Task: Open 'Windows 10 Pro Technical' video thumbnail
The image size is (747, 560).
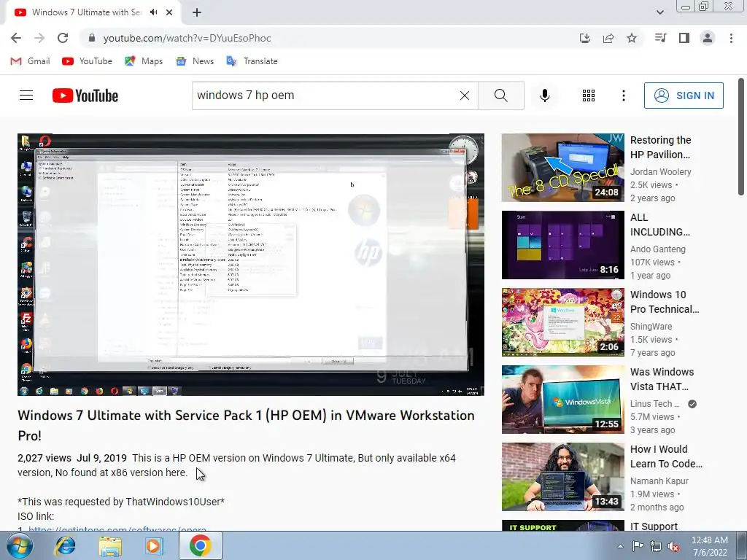Action: pyautogui.click(x=562, y=322)
